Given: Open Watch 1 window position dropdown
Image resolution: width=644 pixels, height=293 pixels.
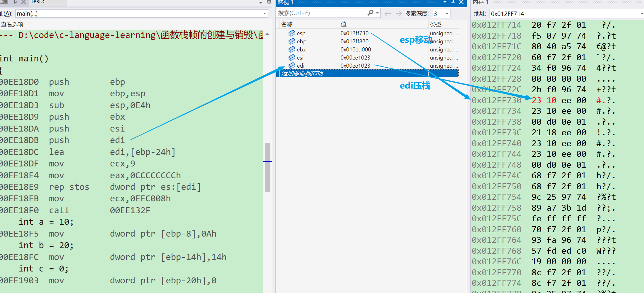Looking at the screenshot, I should [x=445, y=2].
